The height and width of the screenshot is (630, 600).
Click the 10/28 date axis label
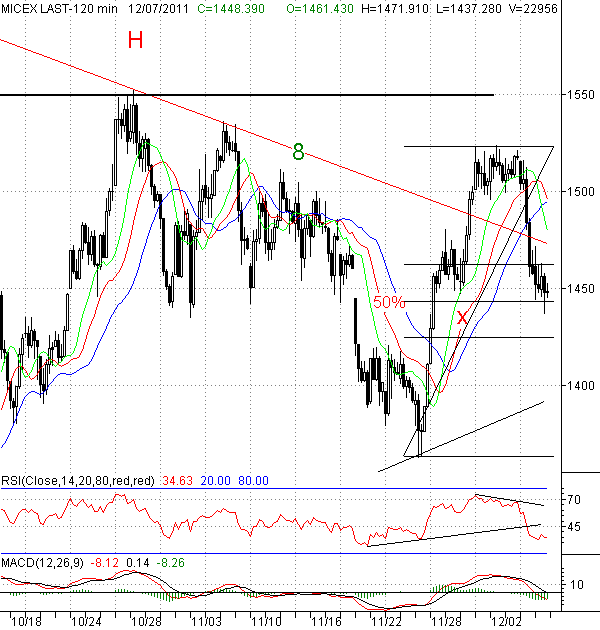(x=147, y=622)
